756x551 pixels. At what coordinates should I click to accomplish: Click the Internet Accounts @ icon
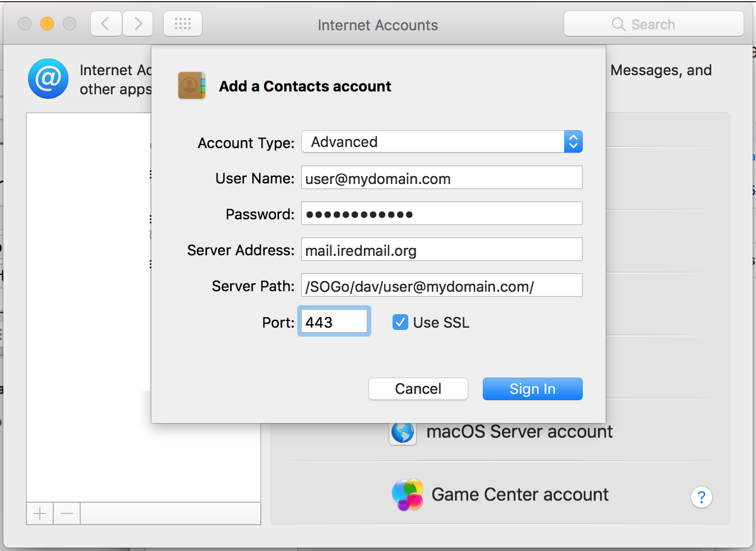pyautogui.click(x=48, y=79)
